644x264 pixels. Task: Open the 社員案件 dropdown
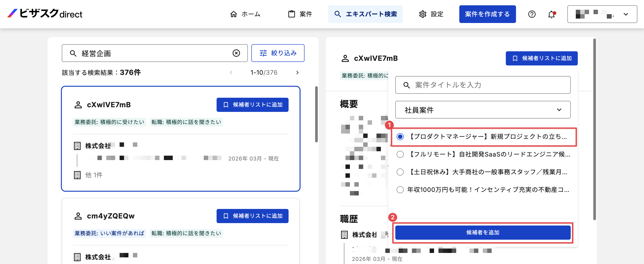click(483, 110)
